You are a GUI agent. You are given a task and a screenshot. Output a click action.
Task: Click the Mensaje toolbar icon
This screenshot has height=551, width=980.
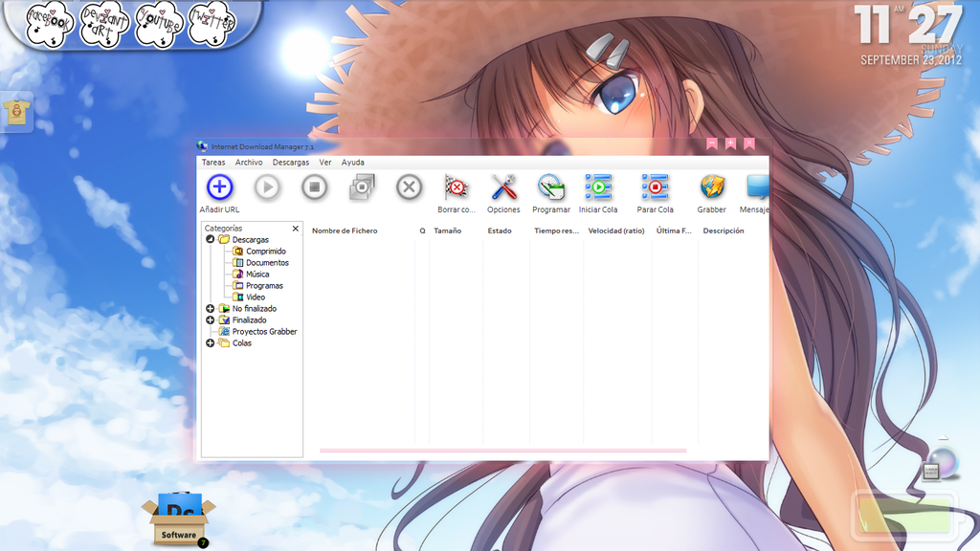(x=758, y=187)
